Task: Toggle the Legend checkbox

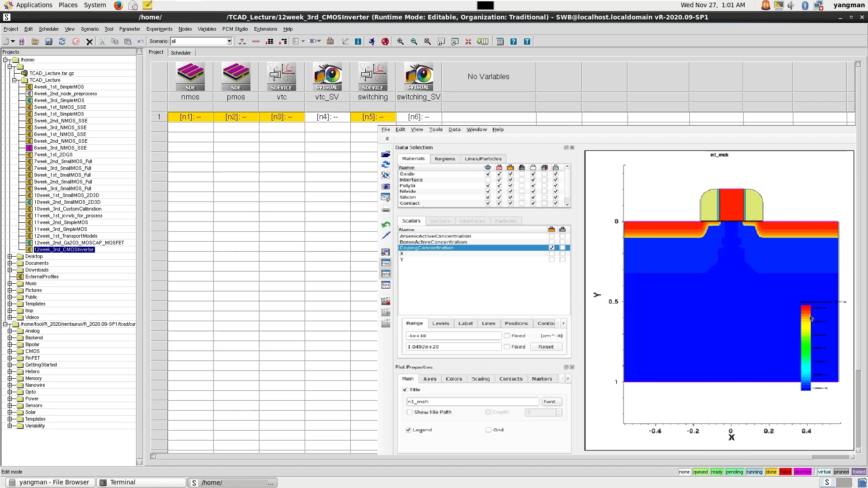Action: pos(409,430)
